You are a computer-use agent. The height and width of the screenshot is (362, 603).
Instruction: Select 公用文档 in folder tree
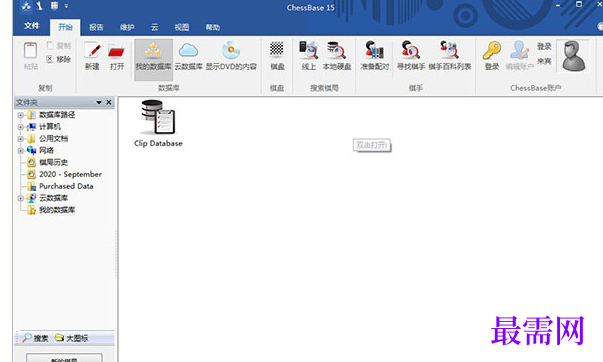coord(53,138)
